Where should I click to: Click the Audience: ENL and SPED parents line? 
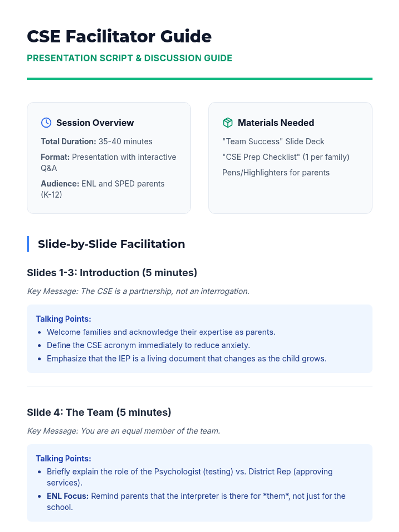[x=102, y=189]
